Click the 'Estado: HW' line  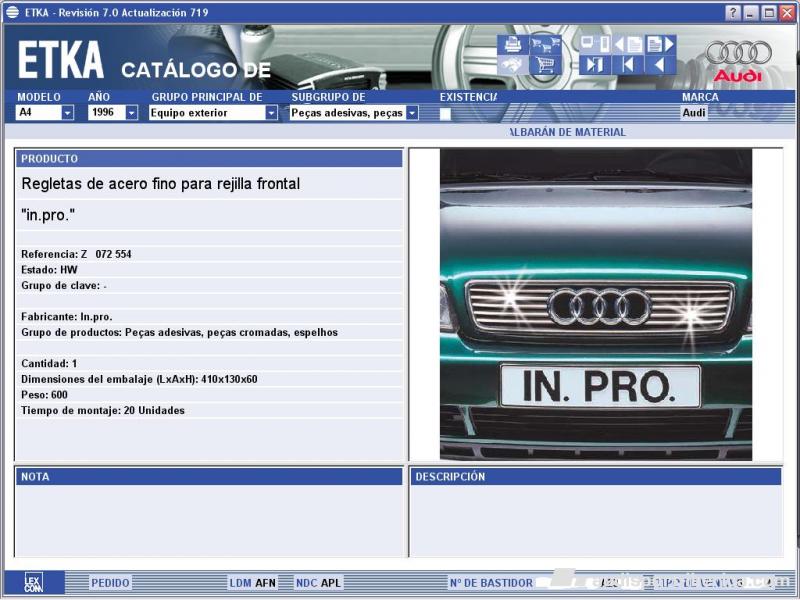49,270
